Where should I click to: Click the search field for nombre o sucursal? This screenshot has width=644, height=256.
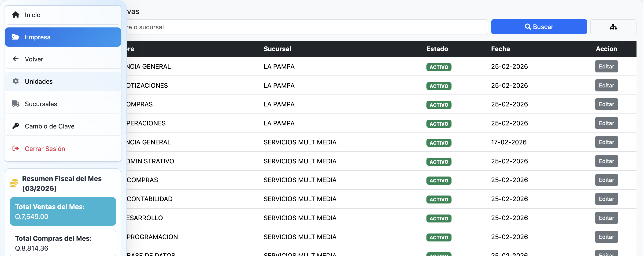[300, 27]
